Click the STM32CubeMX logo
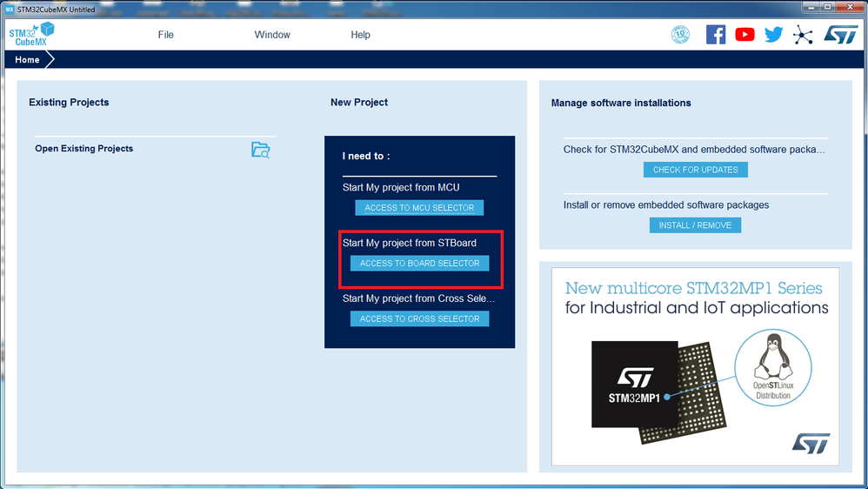868x489 pixels. (31, 34)
